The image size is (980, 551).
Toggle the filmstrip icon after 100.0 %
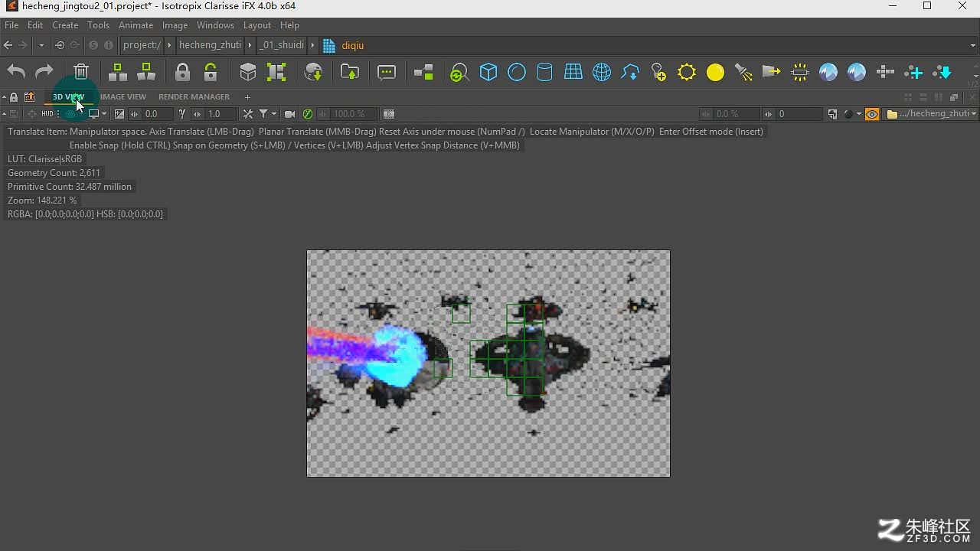coord(389,114)
